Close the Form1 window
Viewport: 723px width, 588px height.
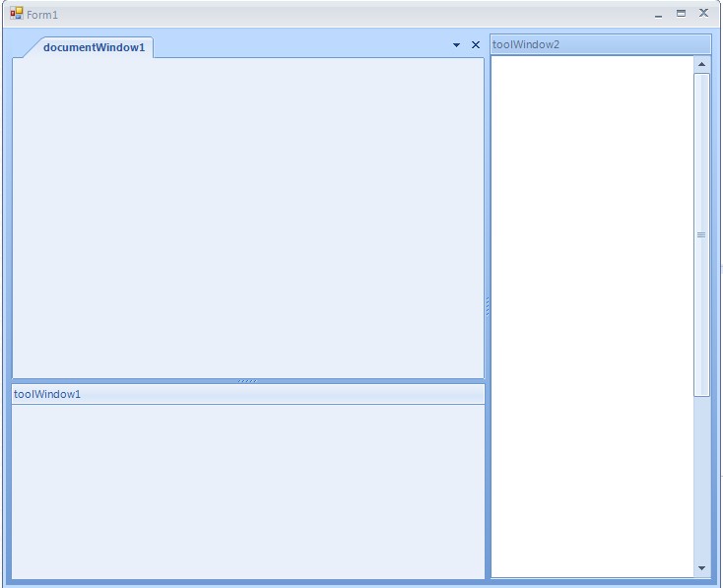click(x=703, y=13)
